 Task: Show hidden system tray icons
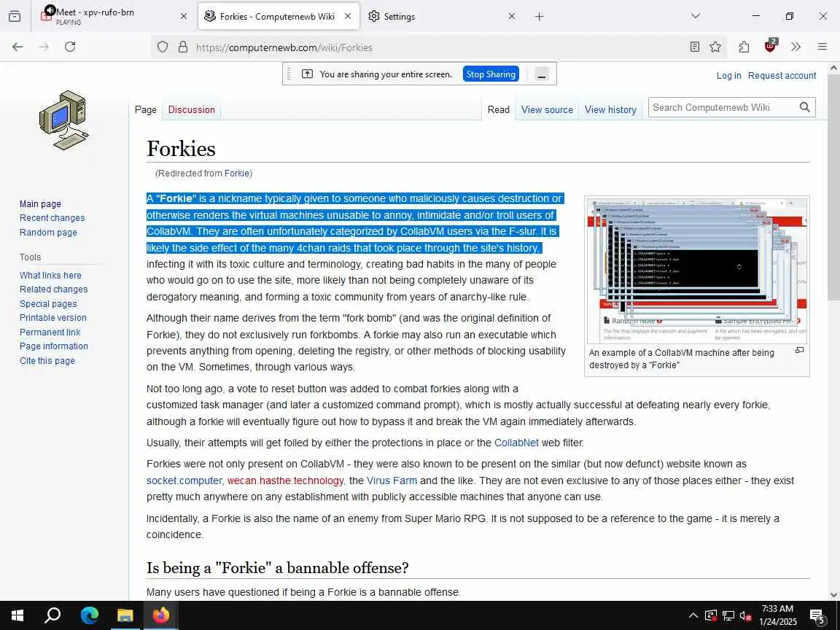[x=693, y=615]
